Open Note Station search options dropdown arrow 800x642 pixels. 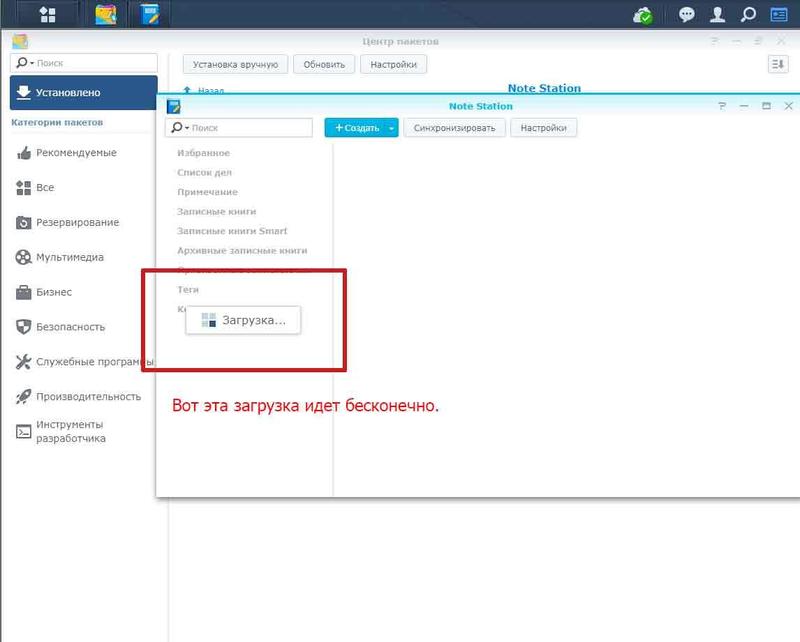[x=187, y=128]
